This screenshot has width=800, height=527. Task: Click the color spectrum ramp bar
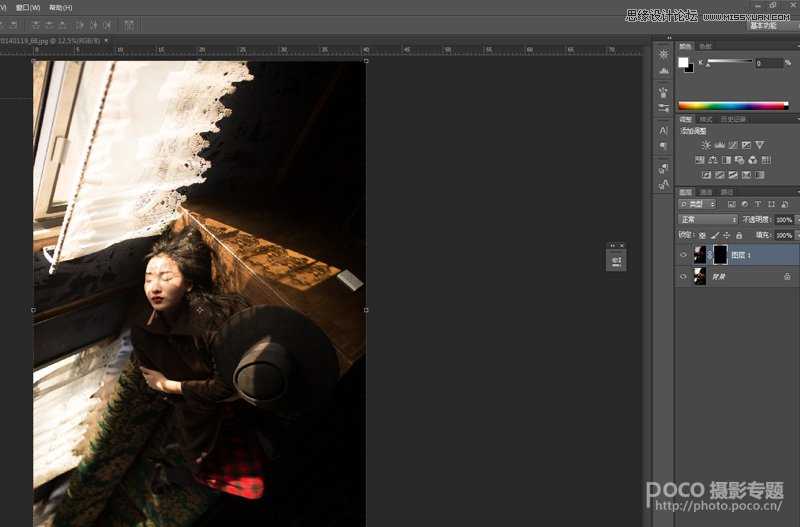coord(732,105)
